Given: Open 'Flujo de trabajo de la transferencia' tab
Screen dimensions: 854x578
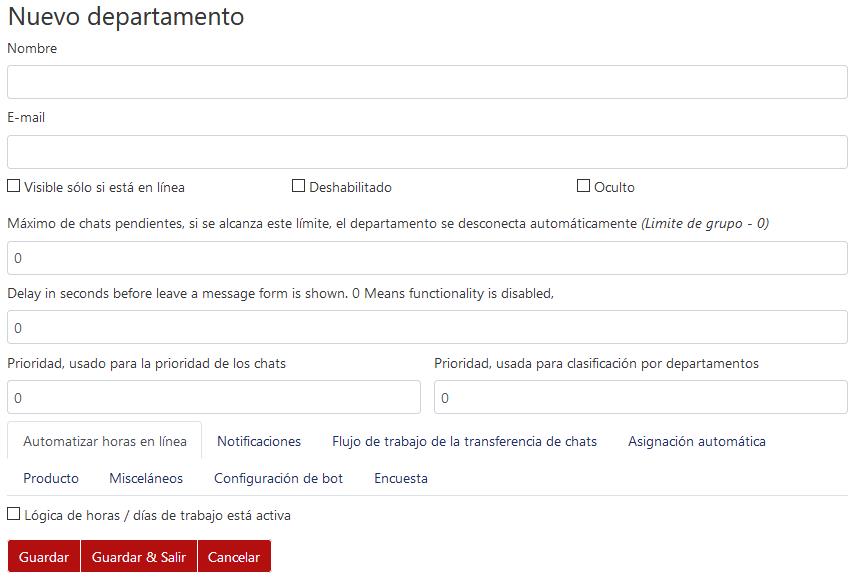Looking at the screenshot, I should pyautogui.click(x=464, y=441).
